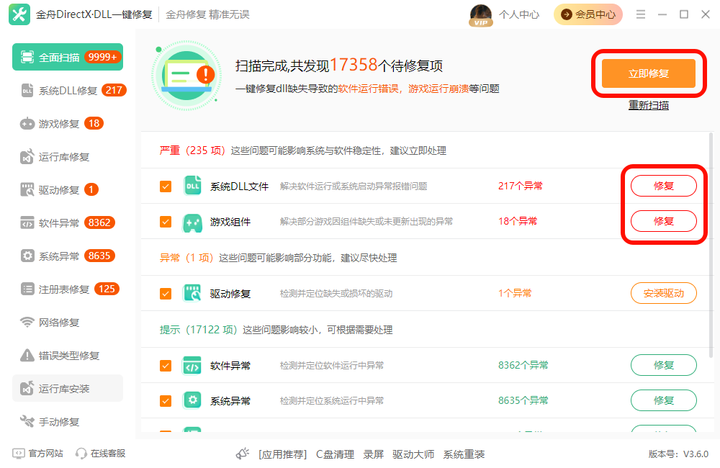Click the 软件异常 code icon in list
This screenshot has height=468, width=720.
[x=192, y=366]
